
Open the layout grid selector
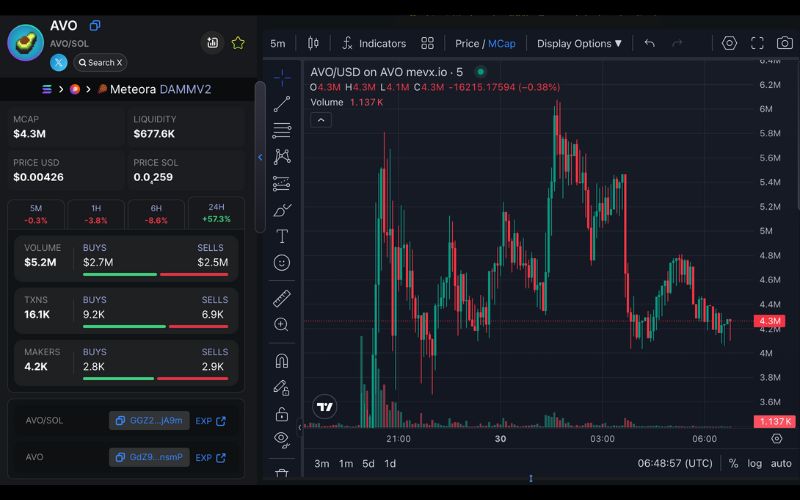click(x=428, y=43)
